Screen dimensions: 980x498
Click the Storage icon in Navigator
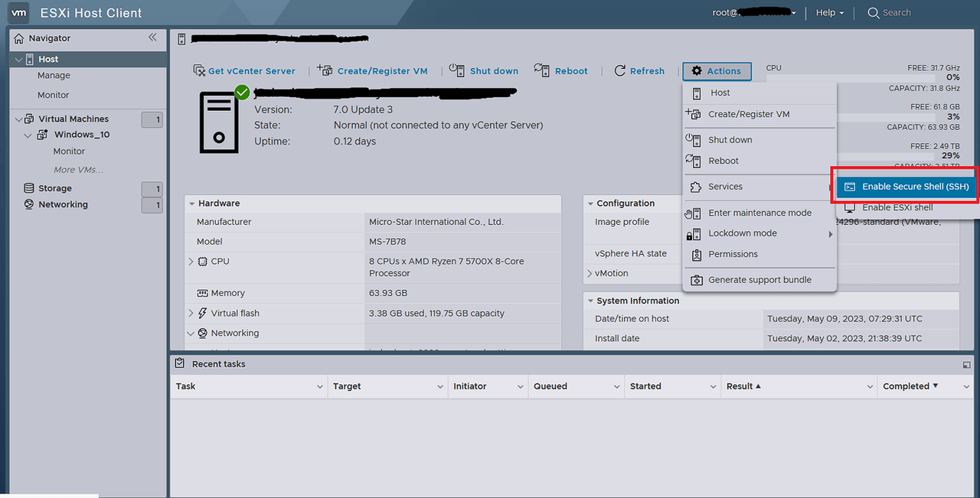pos(29,188)
